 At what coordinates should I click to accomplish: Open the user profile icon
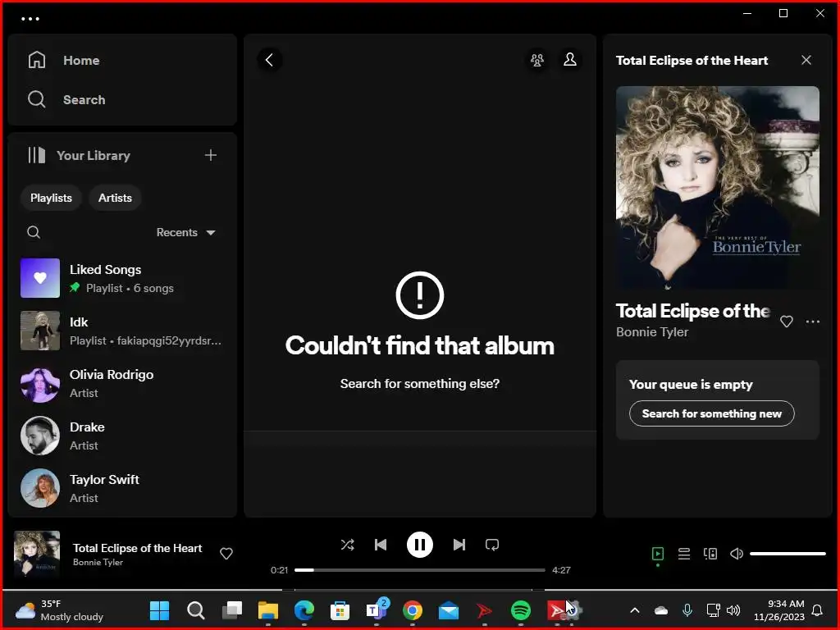(x=570, y=59)
